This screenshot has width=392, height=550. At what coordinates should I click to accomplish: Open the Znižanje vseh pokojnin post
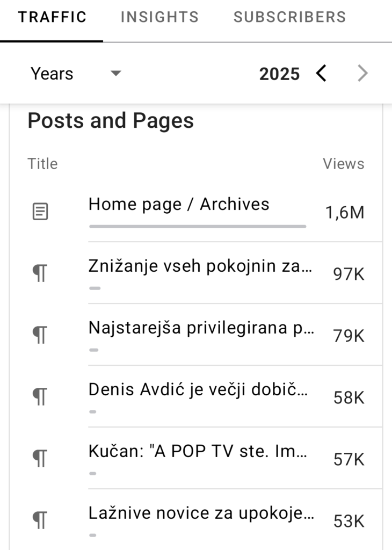pyautogui.click(x=200, y=266)
